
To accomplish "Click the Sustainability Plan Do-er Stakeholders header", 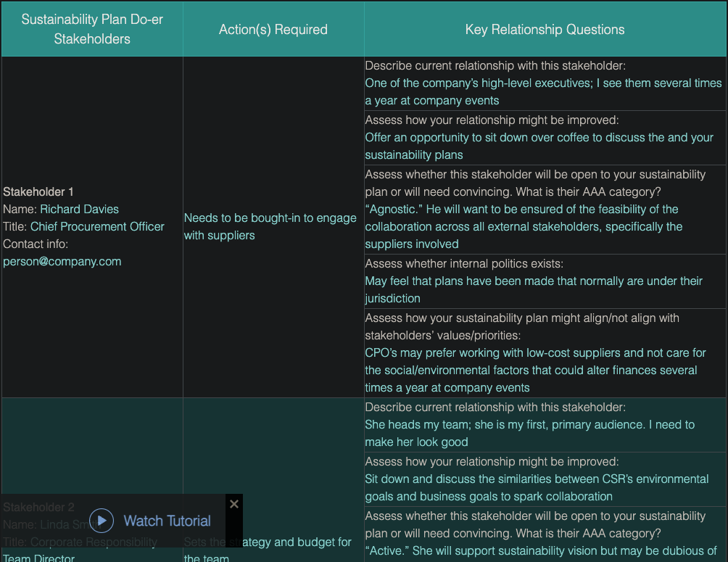I will pyautogui.click(x=92, y=29).
